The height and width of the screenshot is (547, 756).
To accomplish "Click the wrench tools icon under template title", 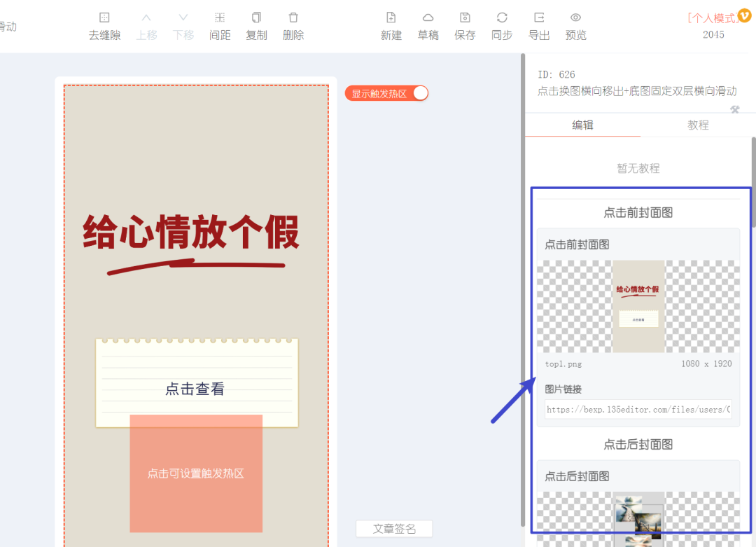I will click(x=735, y=109).
